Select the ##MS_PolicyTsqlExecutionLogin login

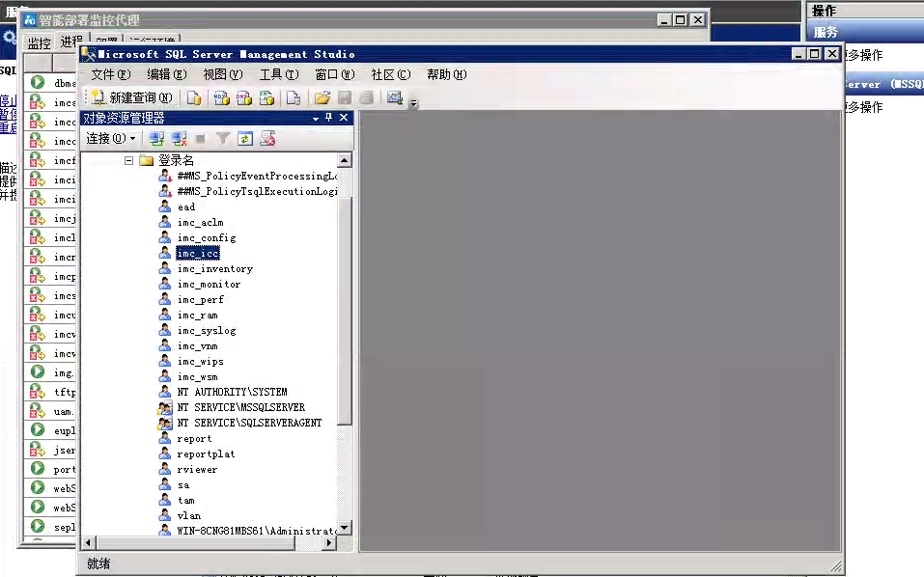[x=257, y=191]
